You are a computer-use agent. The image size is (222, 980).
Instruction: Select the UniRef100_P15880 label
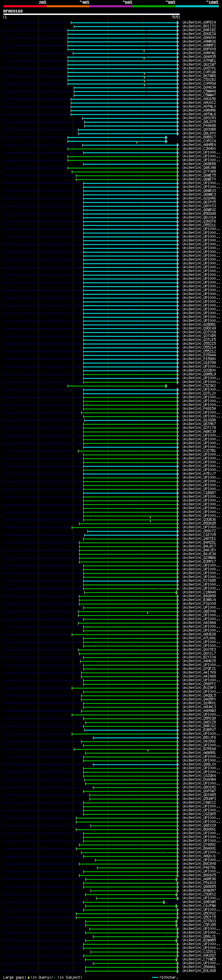[199, 359]
